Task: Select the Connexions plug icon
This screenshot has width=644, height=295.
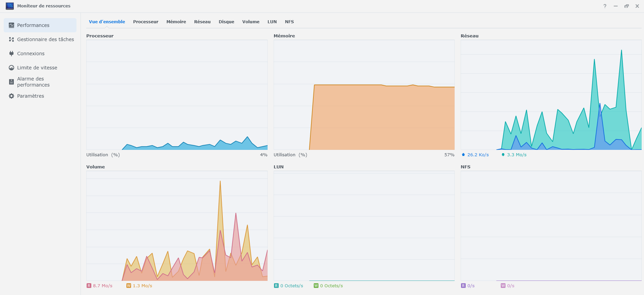Action: tap(11, 54)
